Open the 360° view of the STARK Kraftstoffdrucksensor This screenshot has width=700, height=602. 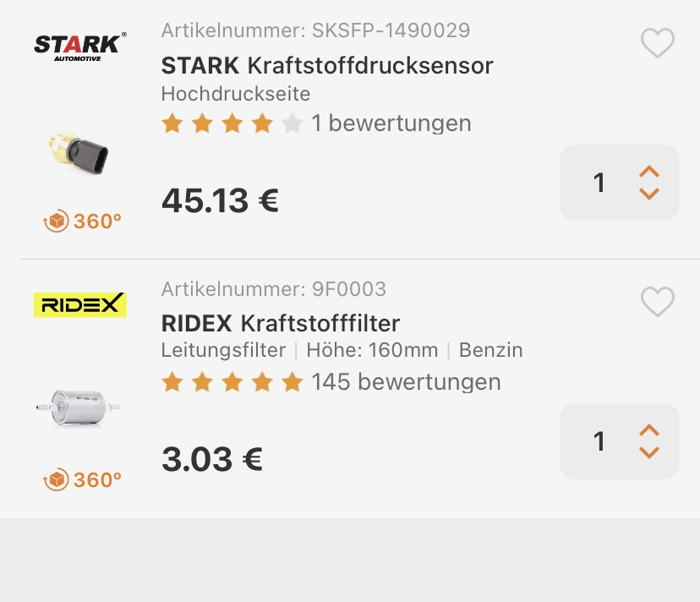click(x=85, y=220)
